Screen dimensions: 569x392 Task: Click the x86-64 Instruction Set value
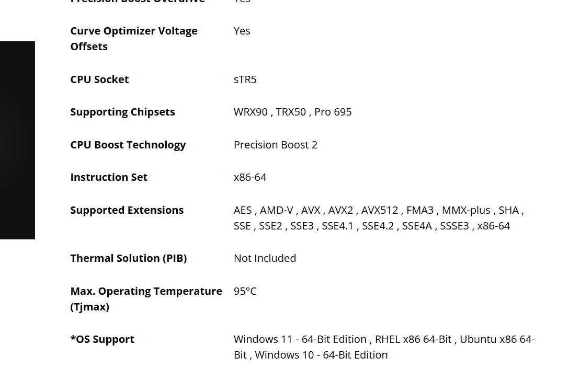coord(250,177)
